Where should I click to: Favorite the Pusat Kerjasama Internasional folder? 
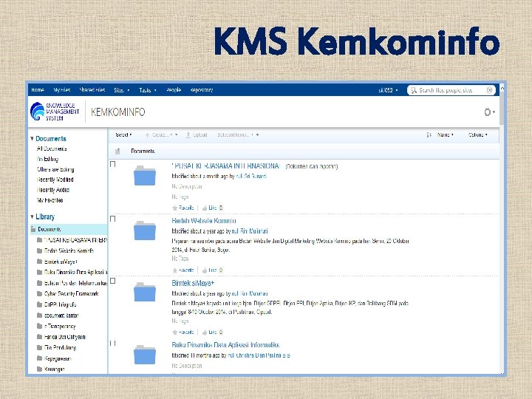pyautogui.click(x=183, y=208)
